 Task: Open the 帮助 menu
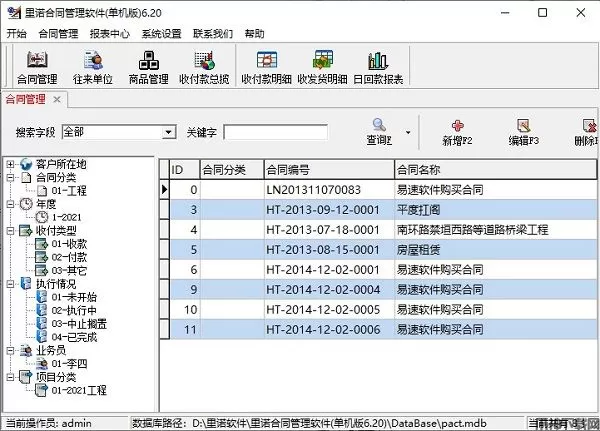pos(254,34)
